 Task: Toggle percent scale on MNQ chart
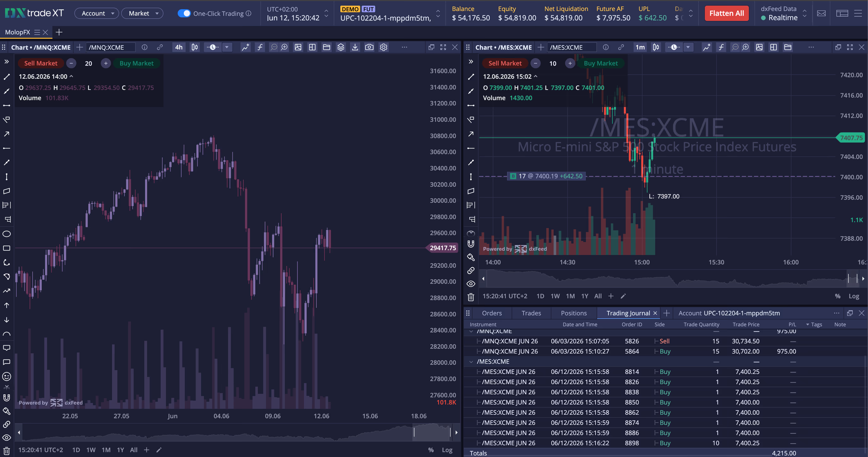pyautogui.click(x=431, y=450)
